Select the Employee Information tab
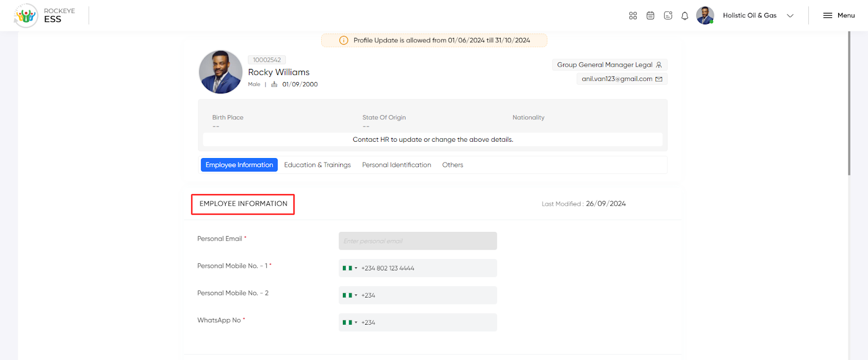868x360 pixels. tap(239, 165)
